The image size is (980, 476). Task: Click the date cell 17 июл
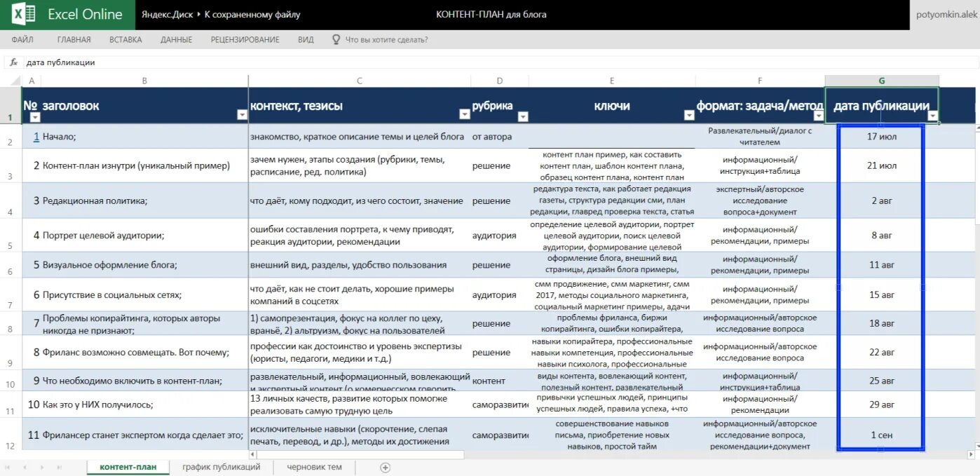[882, 137]
